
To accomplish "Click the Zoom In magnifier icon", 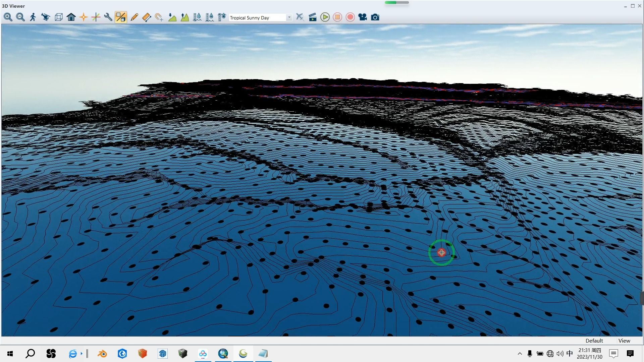I will click(x=8, y=17).
